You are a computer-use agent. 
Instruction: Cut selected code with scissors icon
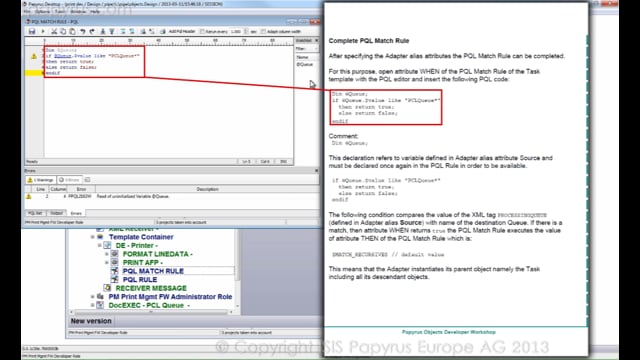click(54, 31)
